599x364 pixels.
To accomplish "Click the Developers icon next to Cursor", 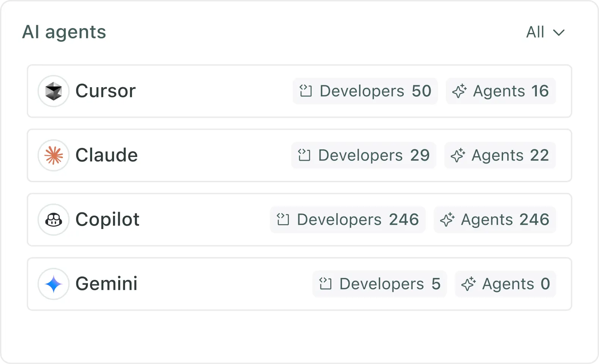I will point(306,91).
